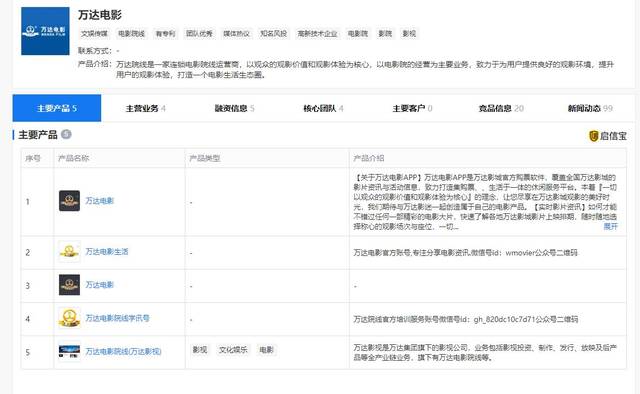The width and height of the screenshot is (640, 394).
Task: Click the 文化娱乐 type tag in row 5
Action: tap(233, 350)
